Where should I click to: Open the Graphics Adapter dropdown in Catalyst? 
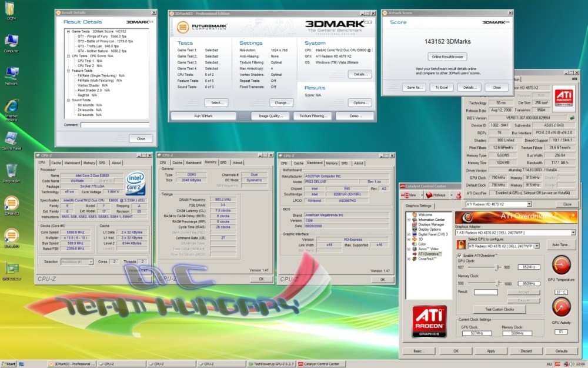573,233
